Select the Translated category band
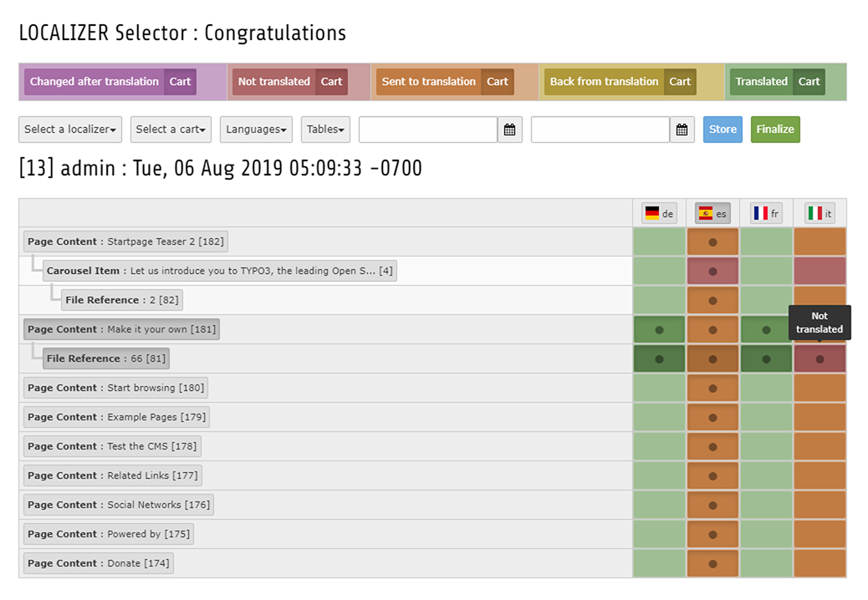 coord(761,82)
